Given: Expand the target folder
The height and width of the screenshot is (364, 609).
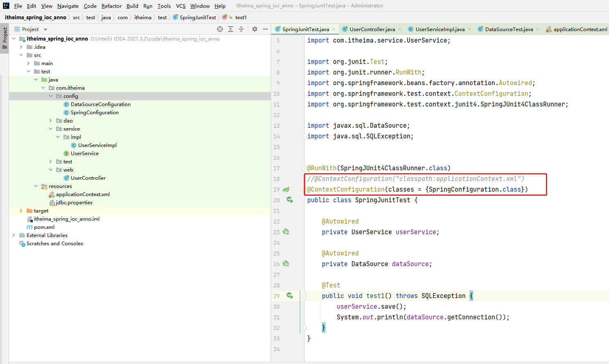Looking at the screenshot, I should point(21,211).
